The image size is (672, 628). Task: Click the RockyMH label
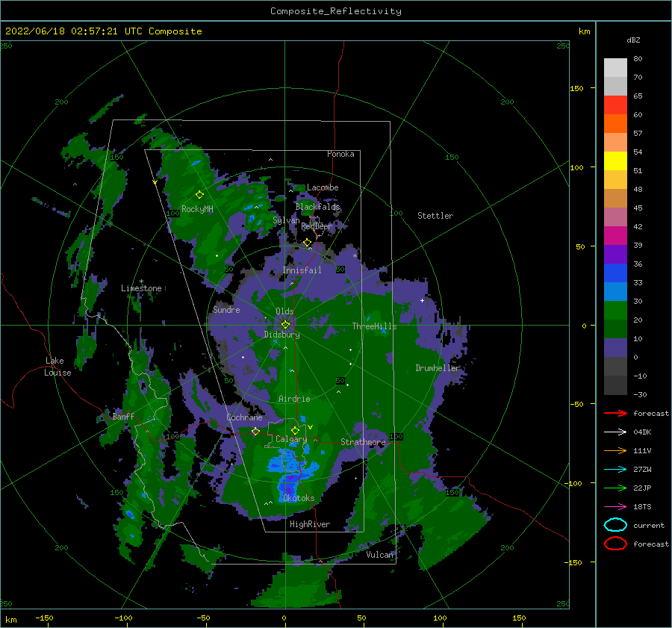197,209
